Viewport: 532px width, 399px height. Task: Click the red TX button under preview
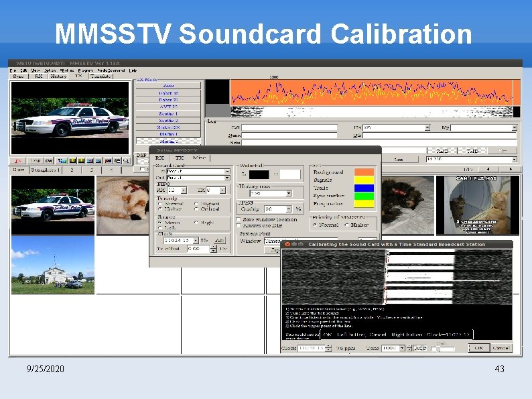click(18, 161)
